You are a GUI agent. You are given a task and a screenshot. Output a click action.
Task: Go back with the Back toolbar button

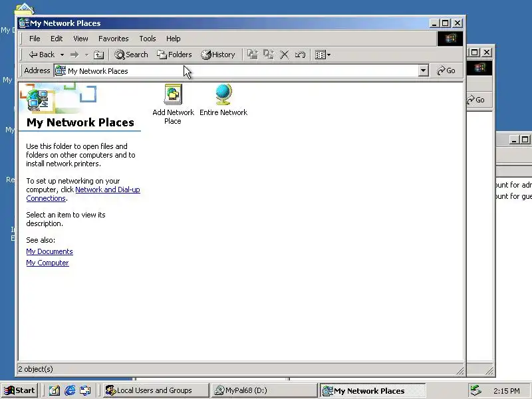point(41,55)
